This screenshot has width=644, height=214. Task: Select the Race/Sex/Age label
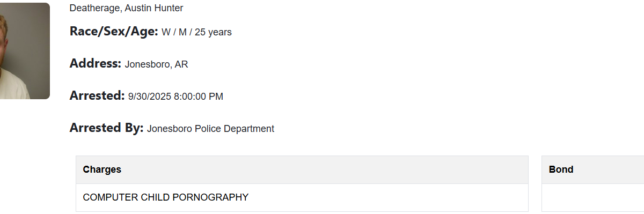(x=114, y=32)
